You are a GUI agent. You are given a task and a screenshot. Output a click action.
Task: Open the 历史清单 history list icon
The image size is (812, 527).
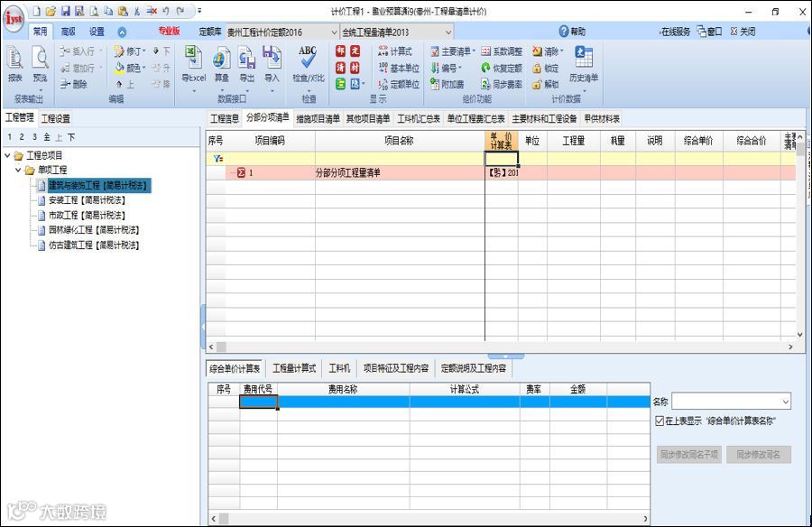(584, 64)
